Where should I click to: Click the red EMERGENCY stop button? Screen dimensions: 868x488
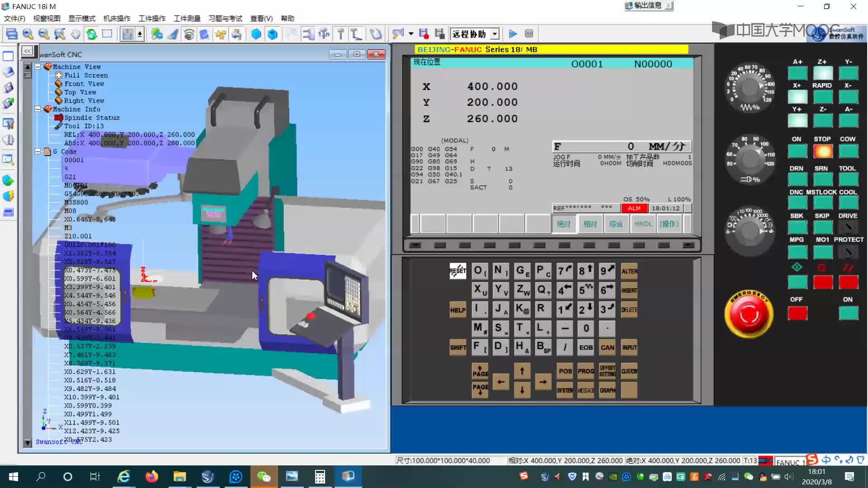(x=749, y=314)
